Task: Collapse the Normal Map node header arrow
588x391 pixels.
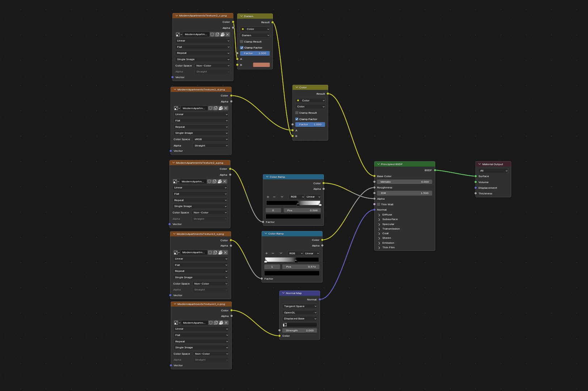Action: pyautogui.click(x=283, y=293)
